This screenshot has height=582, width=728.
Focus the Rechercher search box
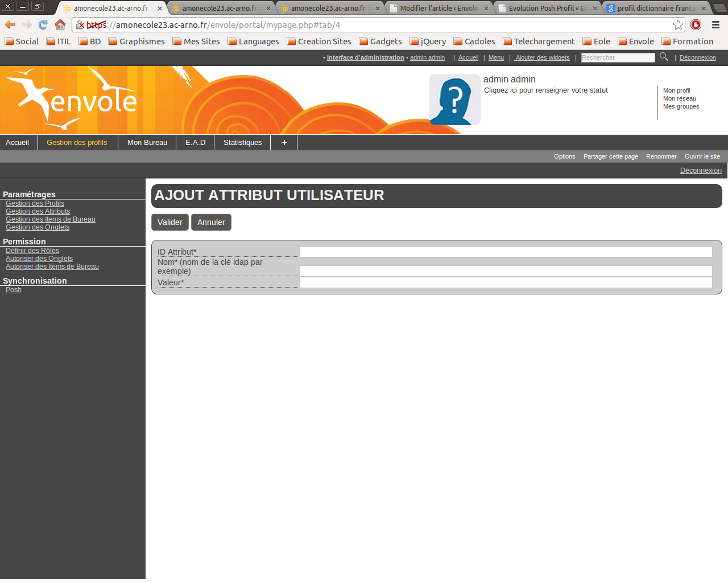coord(618,57)
